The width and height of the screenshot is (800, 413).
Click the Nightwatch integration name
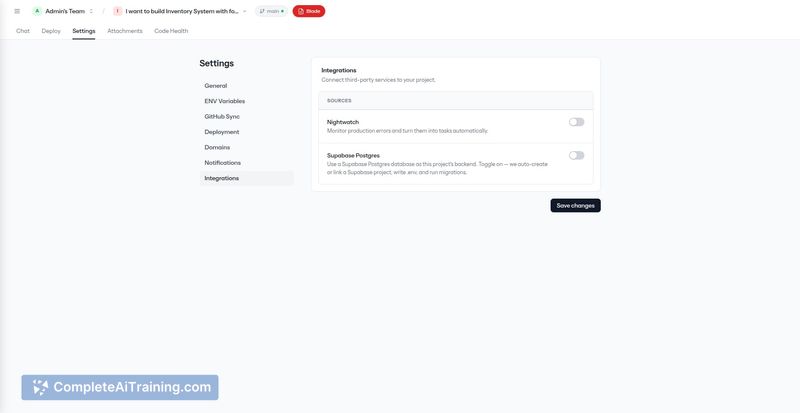click(x=343, y=122)
